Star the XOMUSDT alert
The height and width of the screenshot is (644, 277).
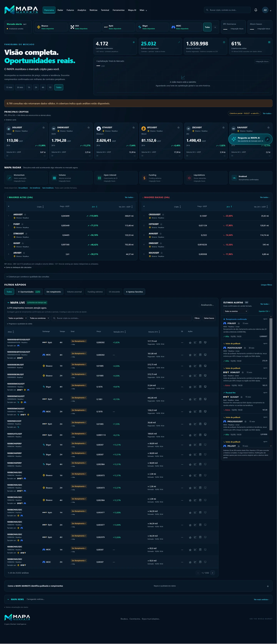coord(243,372)
